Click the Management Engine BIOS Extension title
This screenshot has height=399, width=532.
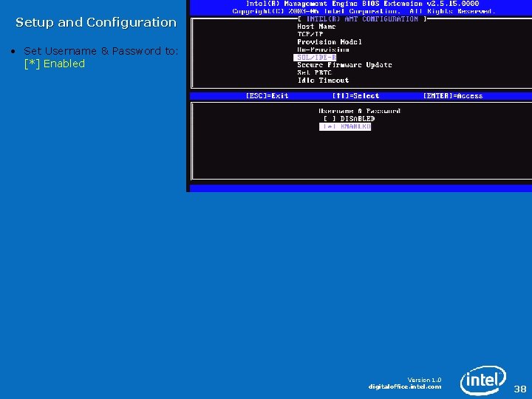(x=362, y=4)
